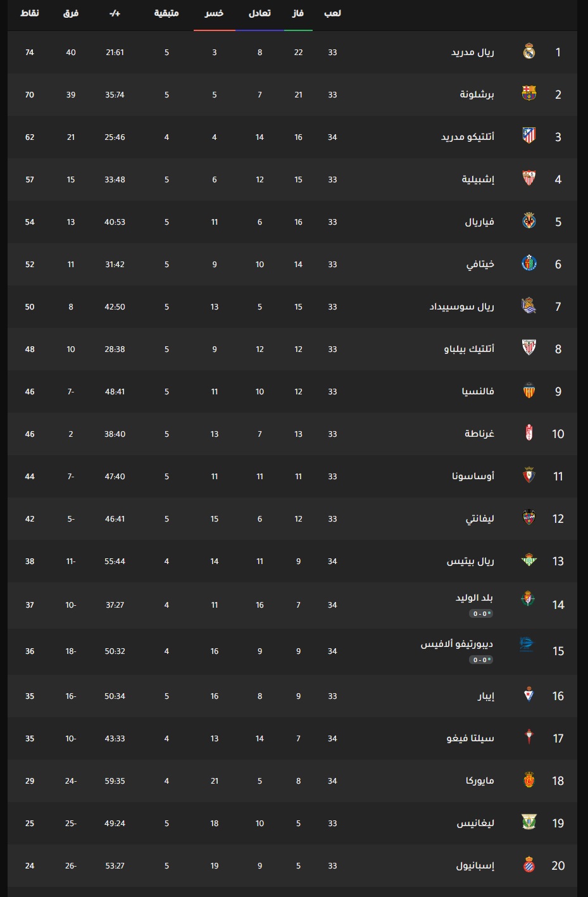This screenshot has width=588, height=897.
Task: Sort by points column header (نقاط)
Action: pos(30,13)
